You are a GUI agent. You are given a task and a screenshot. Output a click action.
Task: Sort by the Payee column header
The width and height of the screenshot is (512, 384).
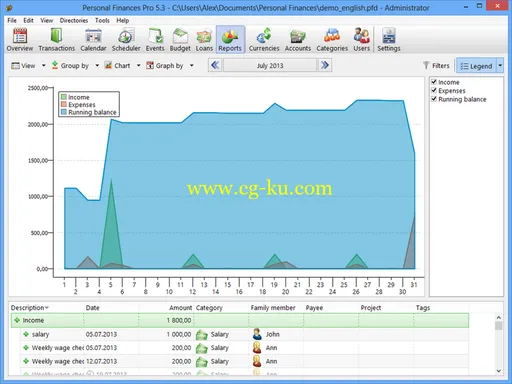pyautogui.click(x=331, y=308)
